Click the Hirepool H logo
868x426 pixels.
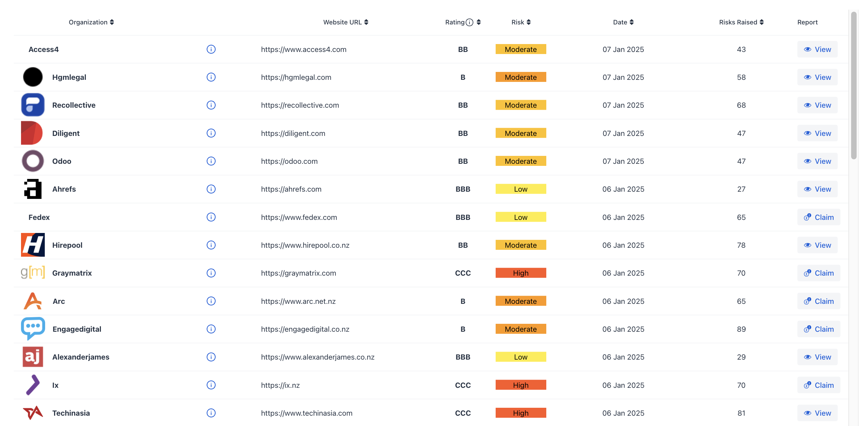point(33,245)
